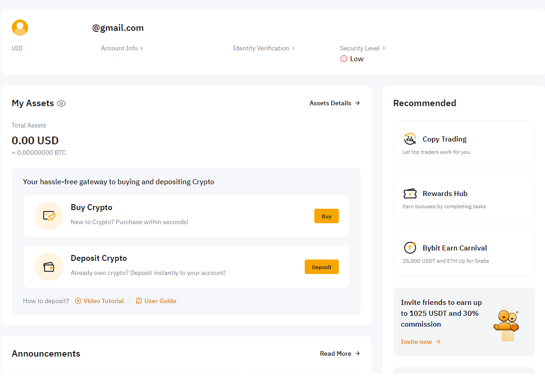Image resolution: width=545 pixels, height=392 pixels.
Task: Click the Buy Crypto rocket icon
Action: pos(49,216)
